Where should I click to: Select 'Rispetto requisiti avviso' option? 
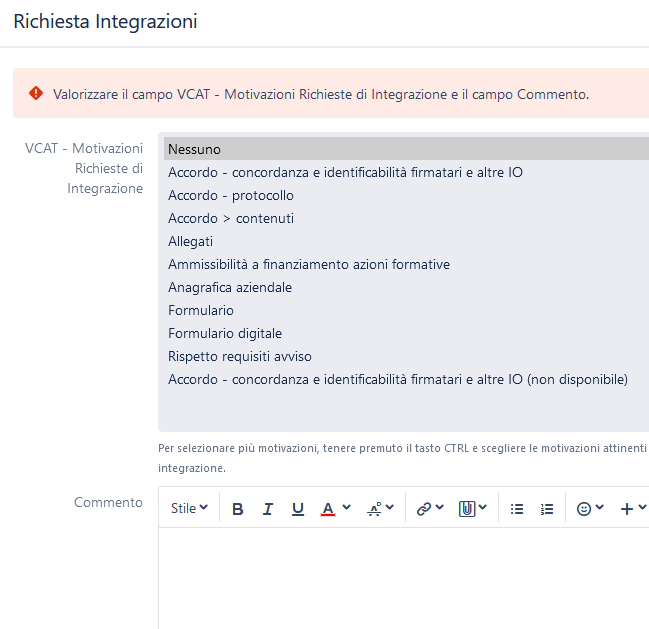pos(406,356)
